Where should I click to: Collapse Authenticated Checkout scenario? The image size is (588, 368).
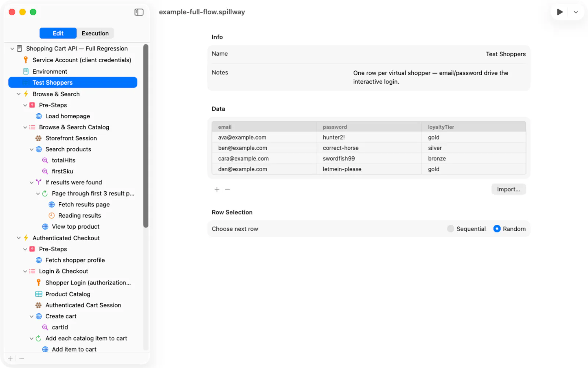coord(19,238)
